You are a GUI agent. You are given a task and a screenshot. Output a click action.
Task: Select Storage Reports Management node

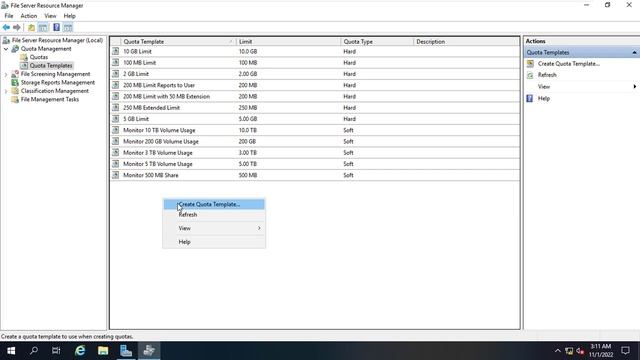[x=58, y=82]
